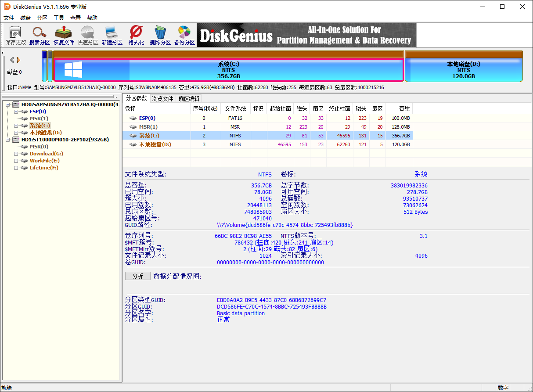Click the 383019982336 total bytes value
The image size is (533, 392).
[409, 186]
